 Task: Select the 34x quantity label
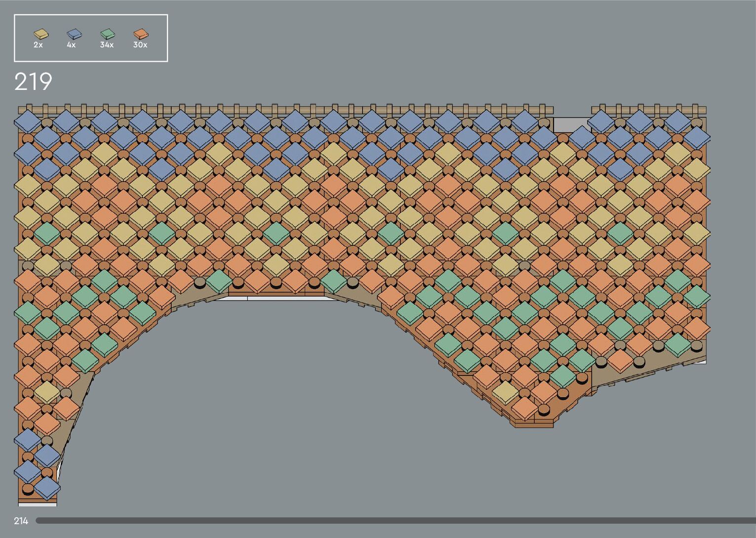click(107, 45)
